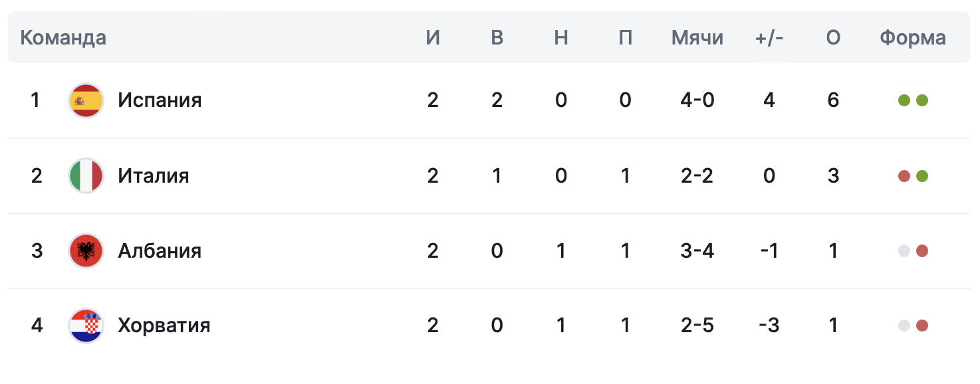
Task: Open the Хорватия team link
Action: [164, 326]
